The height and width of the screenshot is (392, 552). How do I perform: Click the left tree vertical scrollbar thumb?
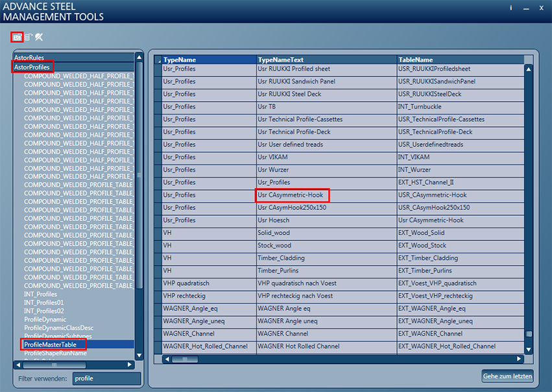pos(139,175)
